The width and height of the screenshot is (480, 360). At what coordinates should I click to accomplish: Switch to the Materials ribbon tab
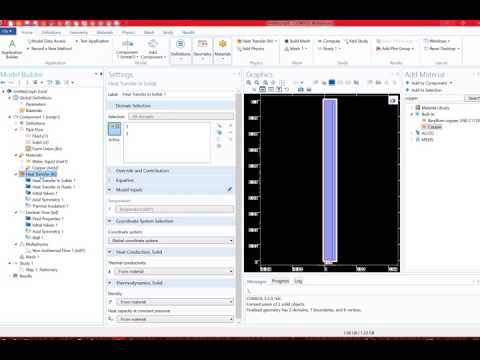click(x=105, y=32)
